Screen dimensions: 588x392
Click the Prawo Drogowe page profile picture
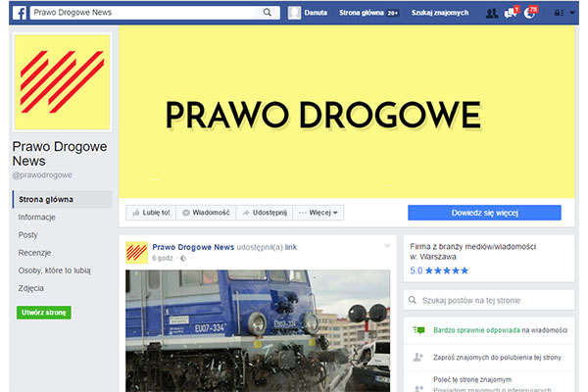click(x=63, y=82)
